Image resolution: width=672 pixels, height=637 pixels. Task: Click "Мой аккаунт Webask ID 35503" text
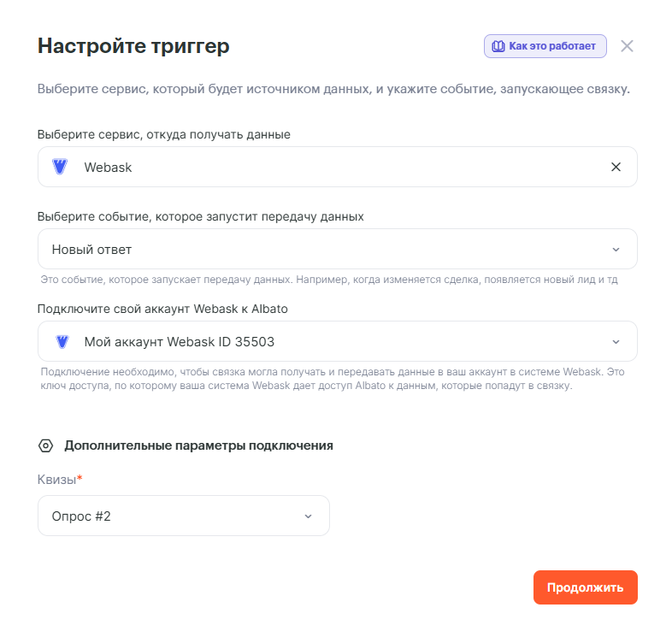tap(180, 342)
